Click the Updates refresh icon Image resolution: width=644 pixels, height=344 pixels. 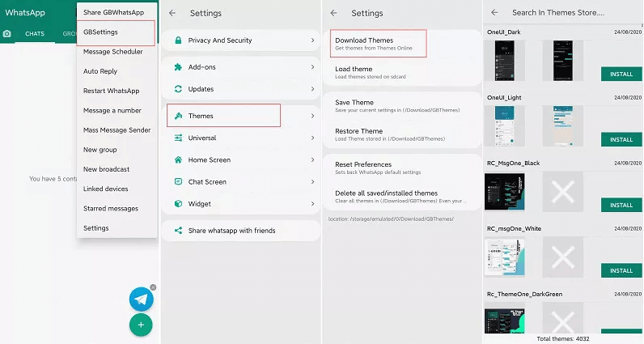tap(178, 89)
